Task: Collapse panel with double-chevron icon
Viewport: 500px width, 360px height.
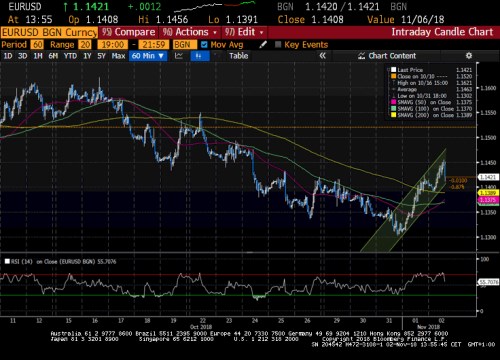Action: 322,56
